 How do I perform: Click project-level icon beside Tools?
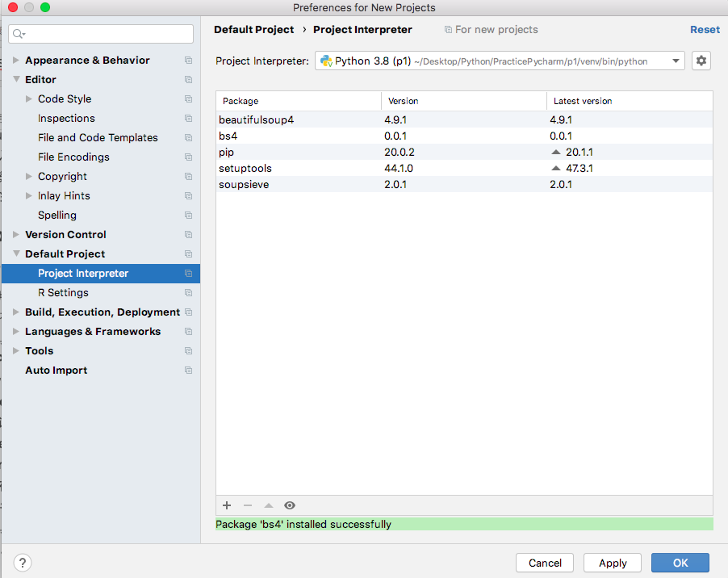click(188, 350)
